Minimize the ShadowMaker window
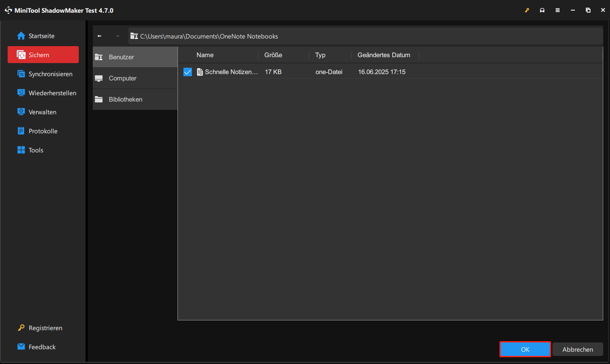Image resolution: width=610 pixels, height=364 pixels. (x=573, y=10)
